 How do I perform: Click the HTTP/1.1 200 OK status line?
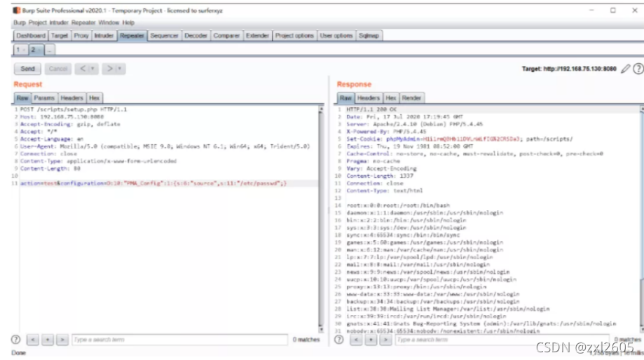click(x=371, y=109)
